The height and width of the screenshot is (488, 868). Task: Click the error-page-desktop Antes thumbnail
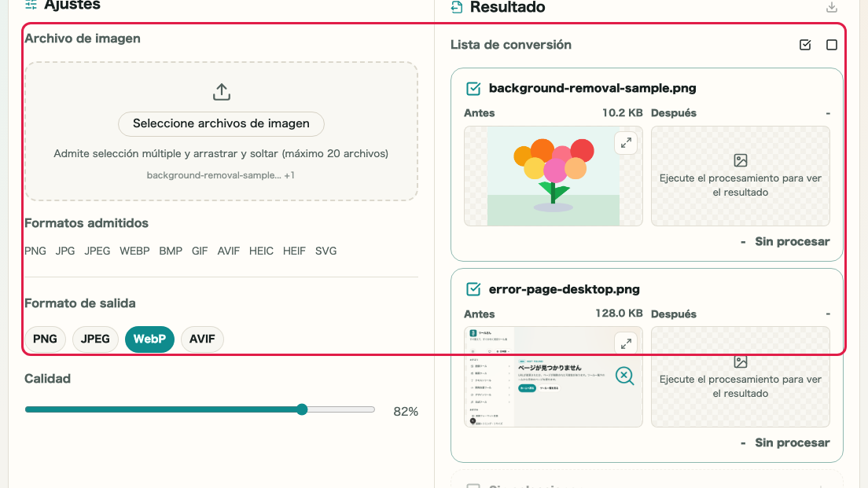click(x=553, y=376)
